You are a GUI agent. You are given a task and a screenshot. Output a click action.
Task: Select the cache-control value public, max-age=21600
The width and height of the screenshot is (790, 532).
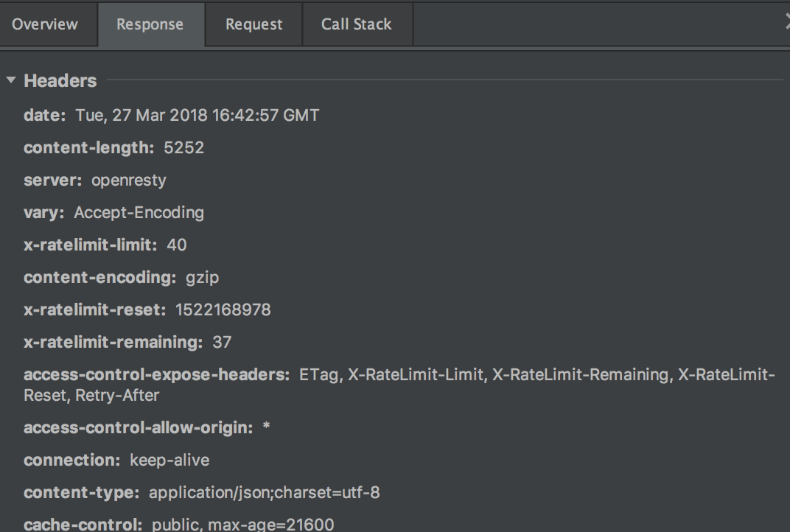pos(242,525)
